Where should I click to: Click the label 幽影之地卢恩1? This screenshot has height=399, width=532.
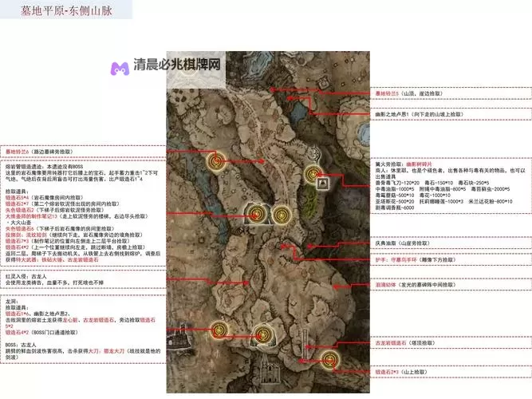[x=392, y=114]
